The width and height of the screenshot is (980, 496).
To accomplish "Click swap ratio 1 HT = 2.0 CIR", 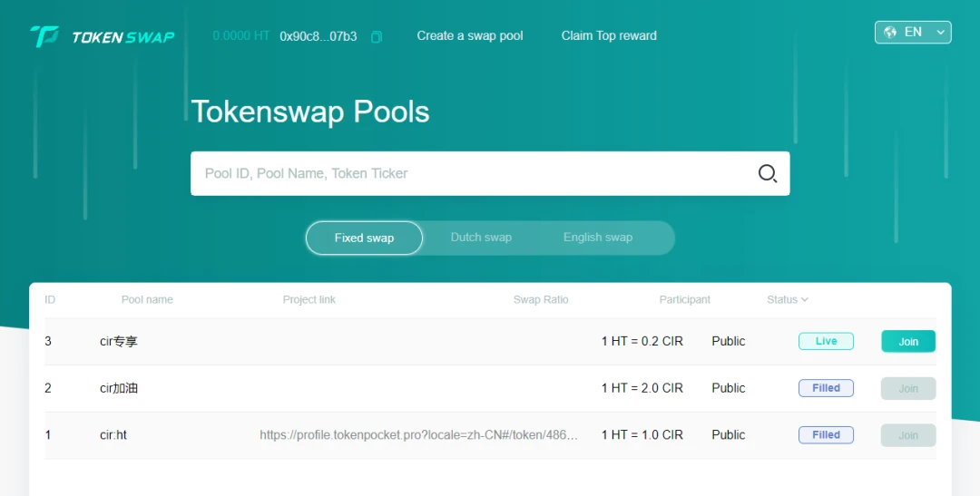I will (x=642, y=388).
